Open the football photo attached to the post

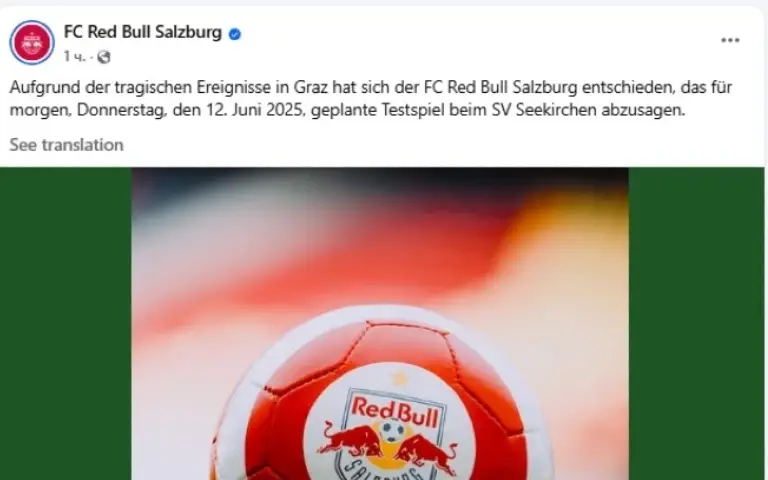[x=380, y=324]
